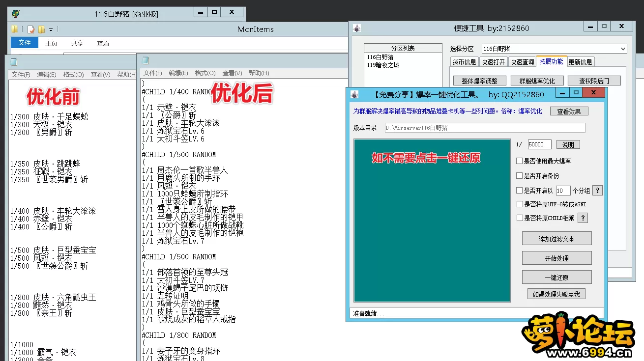Screen dimensions: 644x361
Task: Click the 爆率一键优化工具 window title icon
Action: (354, 94)
